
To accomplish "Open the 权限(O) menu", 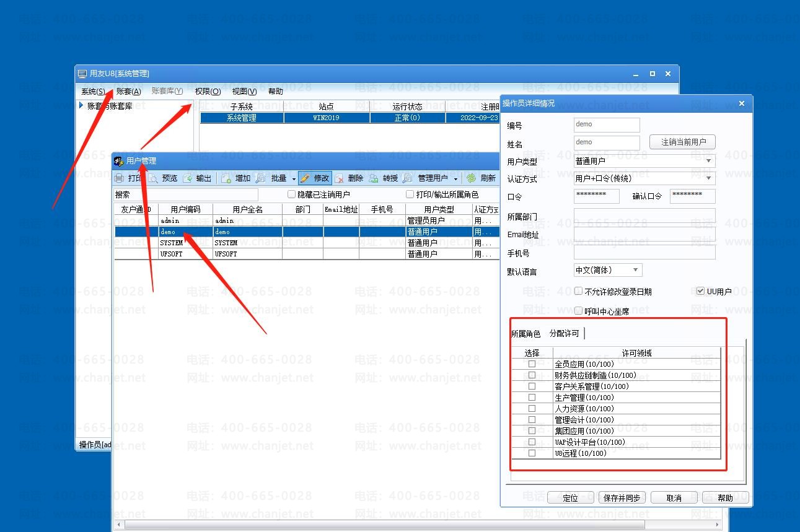I will tap(208, 91).
